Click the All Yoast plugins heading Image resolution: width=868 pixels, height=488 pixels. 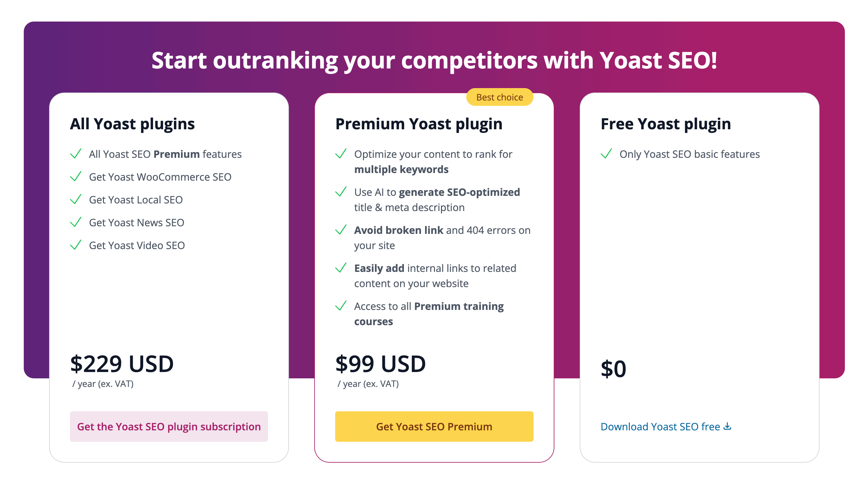coord(132,124)
